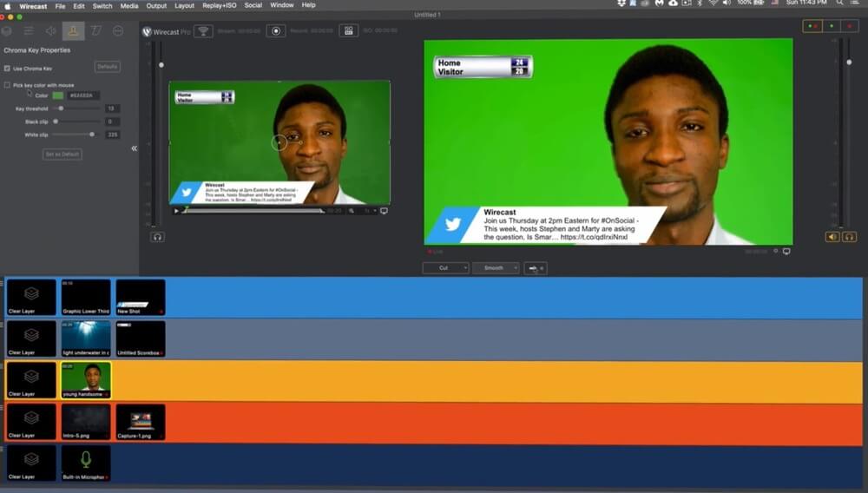Enable Pick key color with mouse checkbox
This screenshot has width=868, height=493.
click(x=7, y=85)
